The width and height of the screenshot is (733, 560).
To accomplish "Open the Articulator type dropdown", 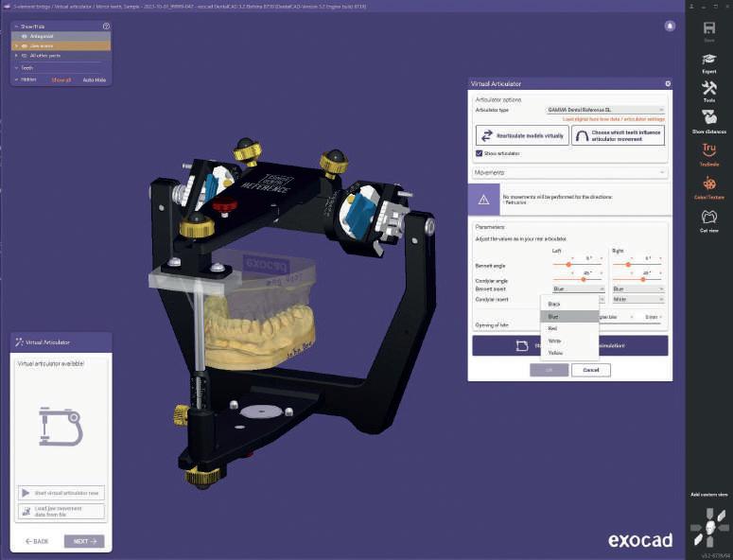I will (605, 110).
